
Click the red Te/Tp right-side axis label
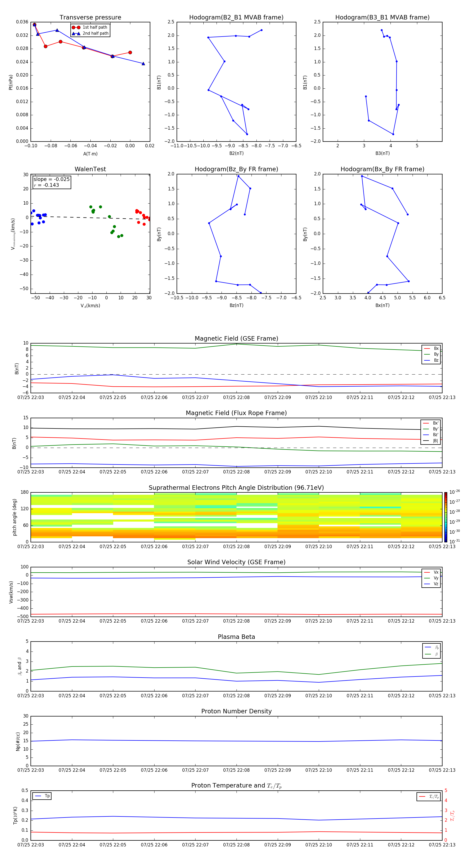(x=452, y=815)
